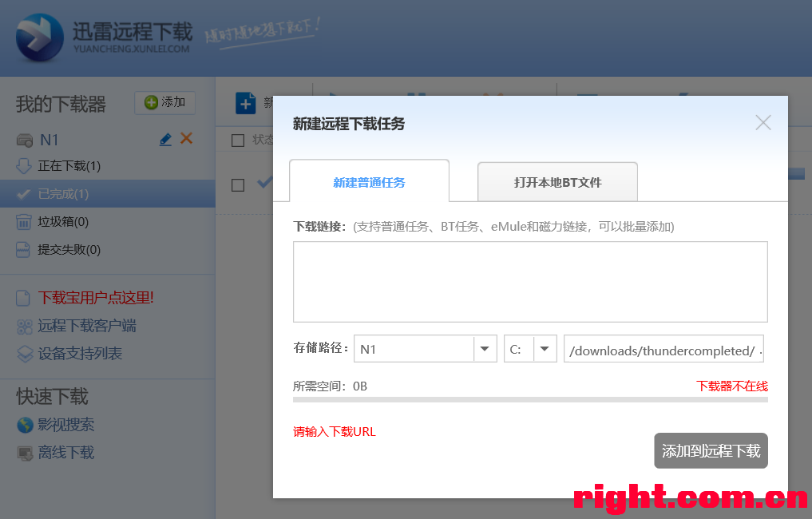Edit the N1 downloader name with pencil icon
This screenshot has width=812, height=519.
coord(165,140)
